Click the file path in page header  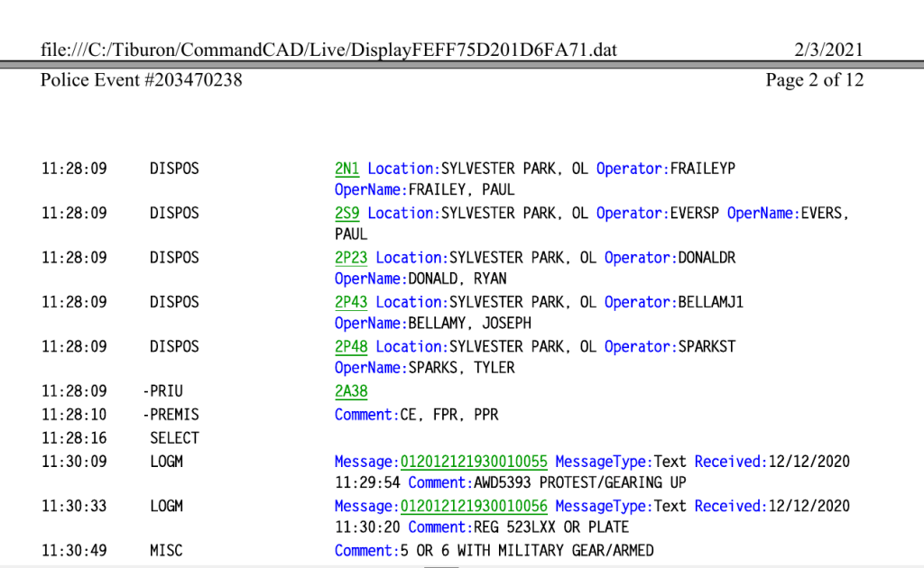329,50
